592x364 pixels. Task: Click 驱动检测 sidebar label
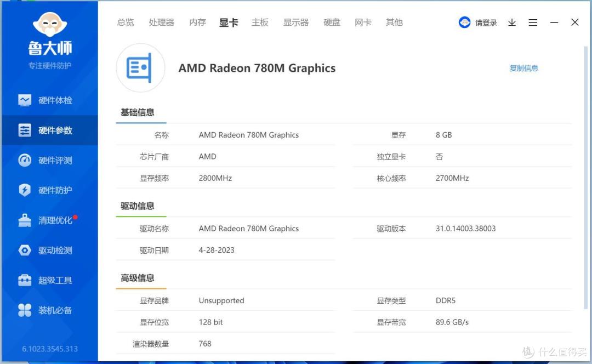[55, 251]
